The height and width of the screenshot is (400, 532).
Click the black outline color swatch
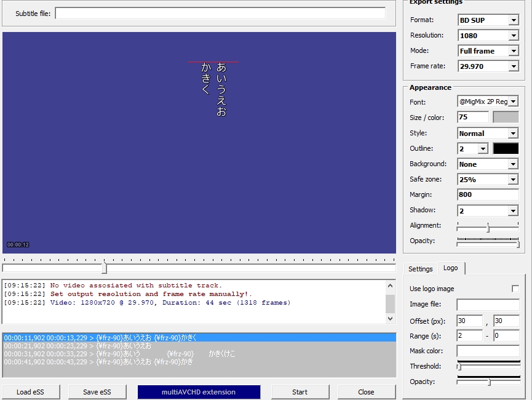[506, 148]
